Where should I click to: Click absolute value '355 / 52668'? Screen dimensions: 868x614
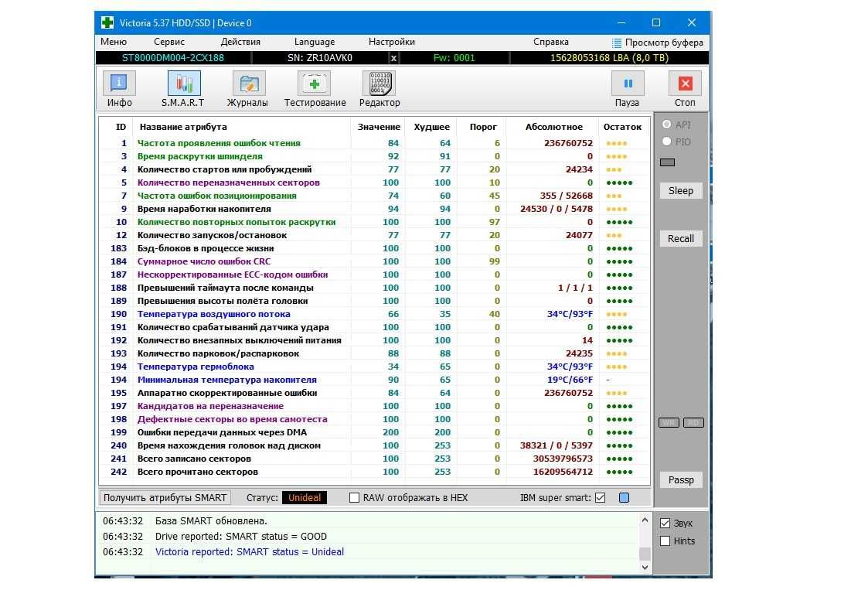tap(567, 196)
